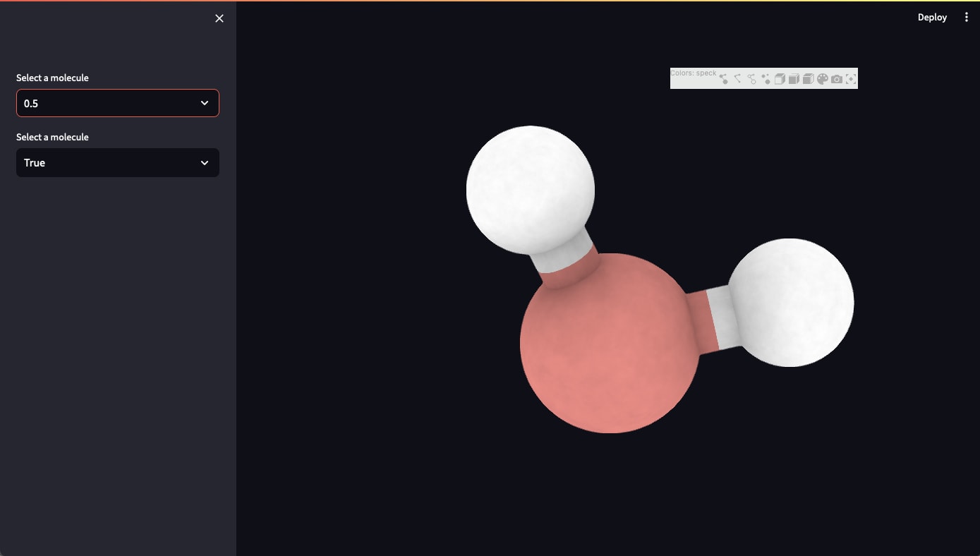
Task: Select spheres-only space-filling style icon
Action: 766,79
